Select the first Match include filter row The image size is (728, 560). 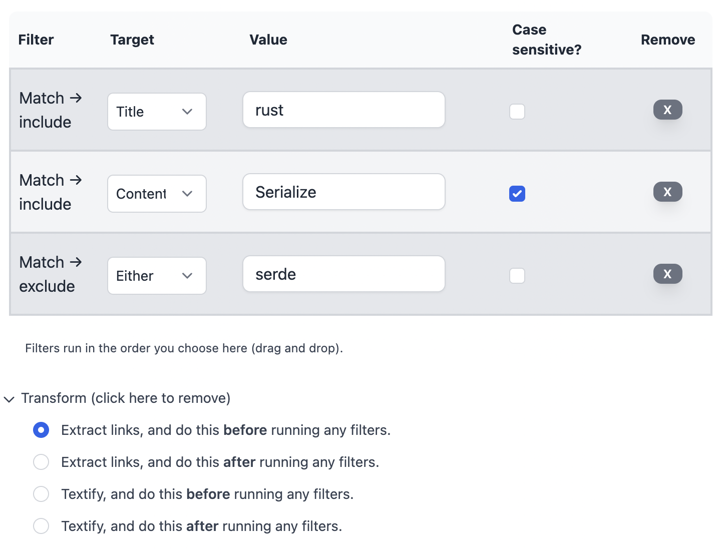pos(360,110)
